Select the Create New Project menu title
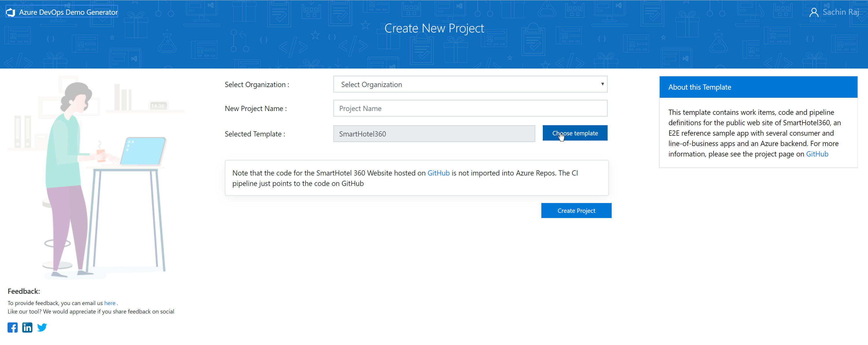The image size is (868, 345). coord(434,28)
